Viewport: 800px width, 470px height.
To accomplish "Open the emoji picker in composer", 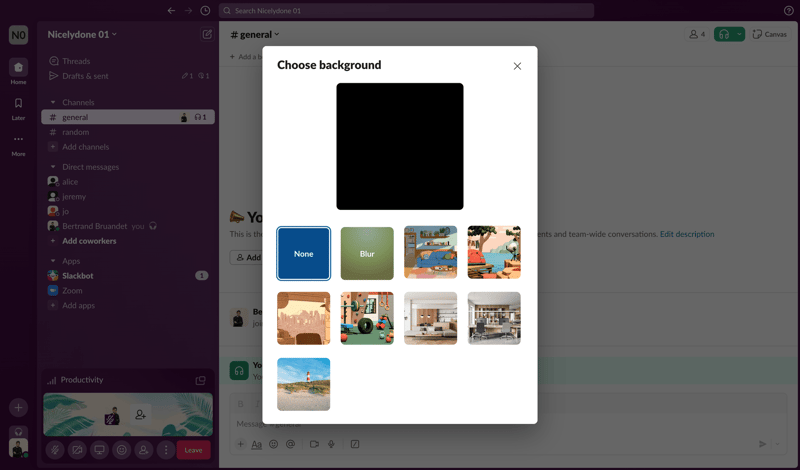I will click(x=273, y=444).
